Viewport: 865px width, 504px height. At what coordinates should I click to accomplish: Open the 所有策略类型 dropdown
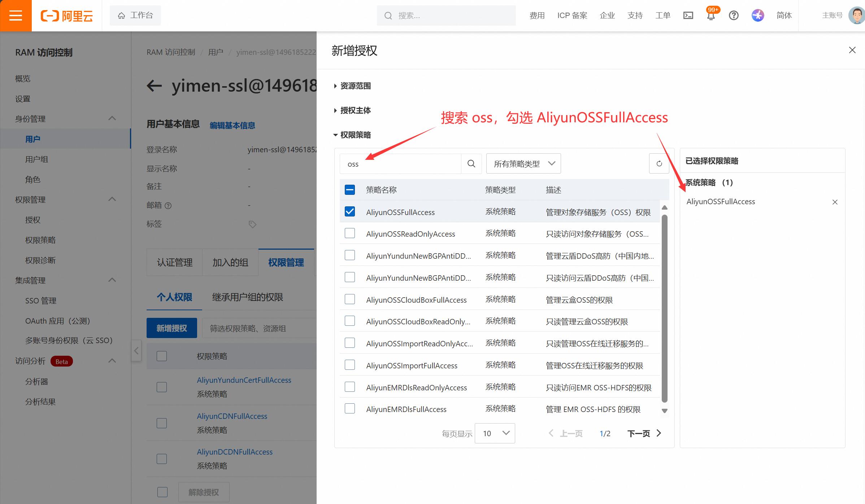coord(523,164)
